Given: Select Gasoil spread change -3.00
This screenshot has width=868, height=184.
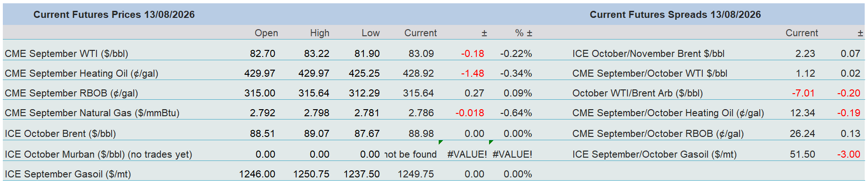Looking at the screenshot, I should coord(849,154).
